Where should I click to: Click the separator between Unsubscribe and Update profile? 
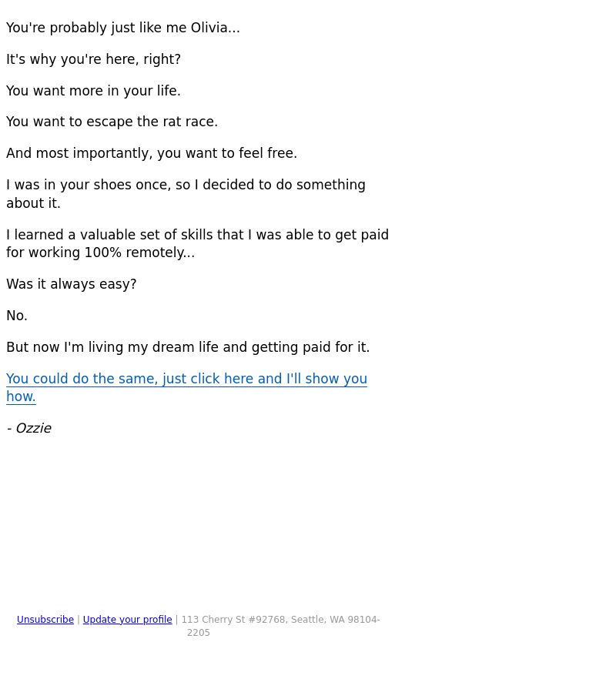[79, 620]
